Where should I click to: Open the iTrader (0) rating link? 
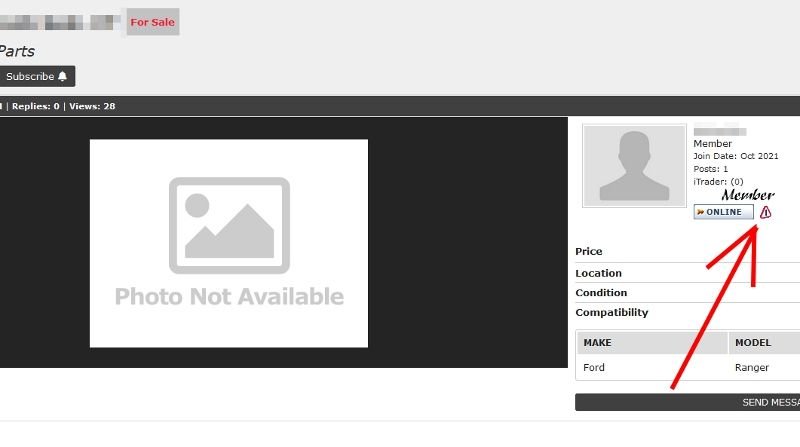click(x=718, y=181)
